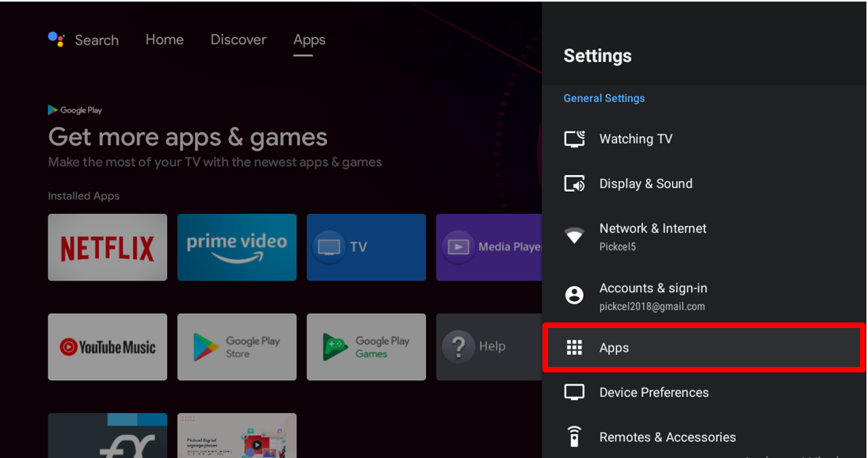Launch the Netflix app tile
Screen dimensions: 868x458
pyautogui.click(x=107, y=247)
